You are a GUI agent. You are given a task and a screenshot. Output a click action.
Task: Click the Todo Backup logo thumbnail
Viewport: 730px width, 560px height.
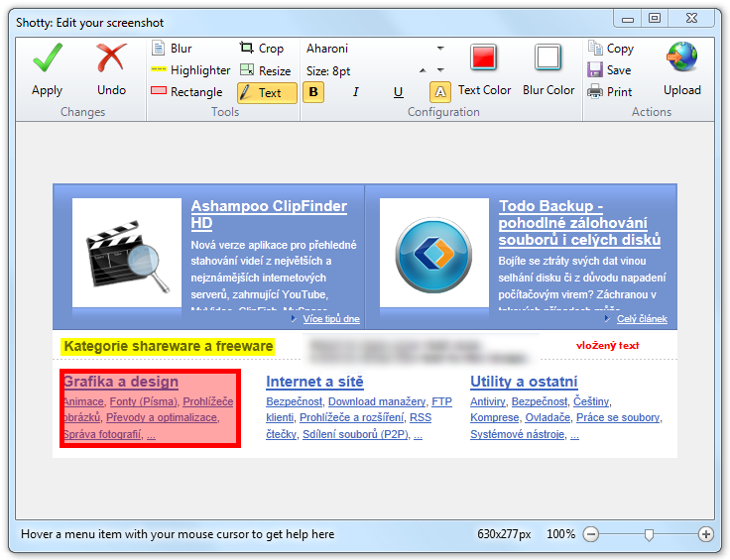point(433,253)
